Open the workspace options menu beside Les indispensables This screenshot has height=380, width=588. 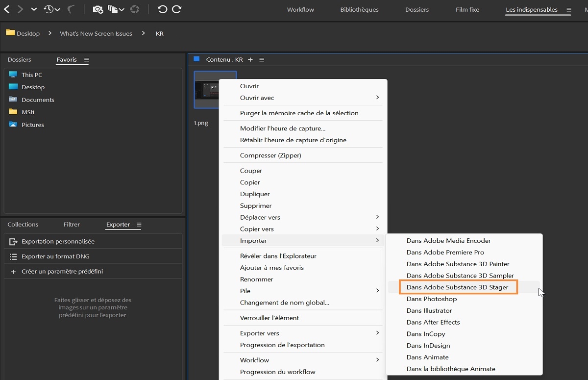[569, 10]
